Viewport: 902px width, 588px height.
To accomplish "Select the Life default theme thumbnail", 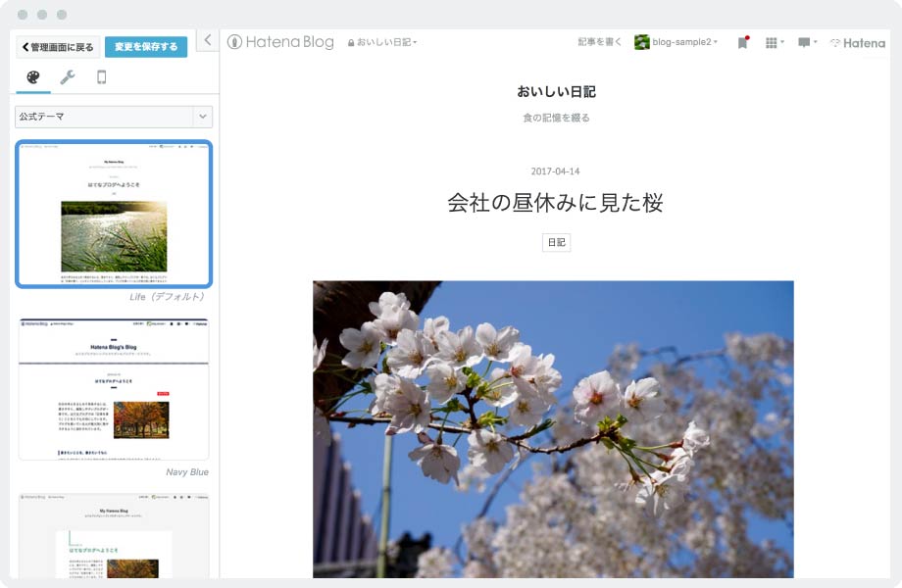I will (114, 215).
